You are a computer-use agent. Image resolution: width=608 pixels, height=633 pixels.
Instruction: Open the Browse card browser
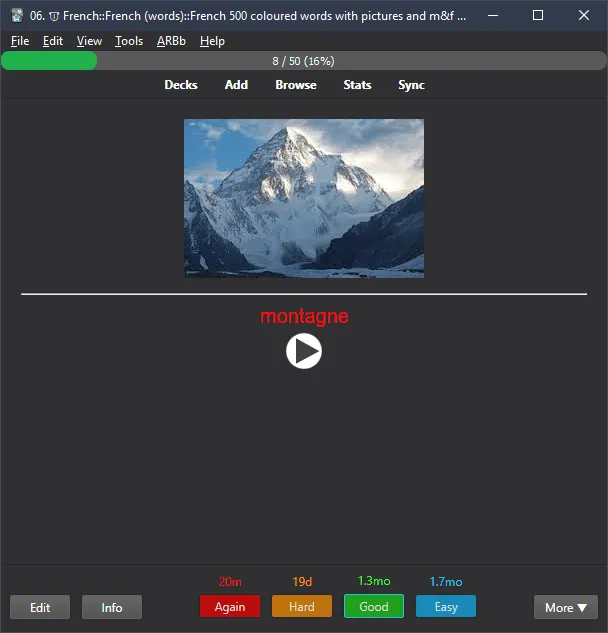point(296,85)
